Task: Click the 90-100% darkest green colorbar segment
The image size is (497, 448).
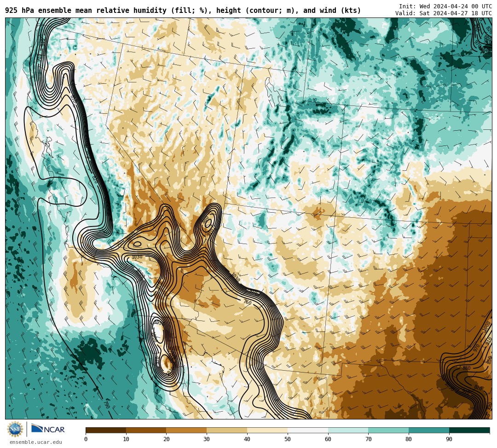Action: click(469, 430)
